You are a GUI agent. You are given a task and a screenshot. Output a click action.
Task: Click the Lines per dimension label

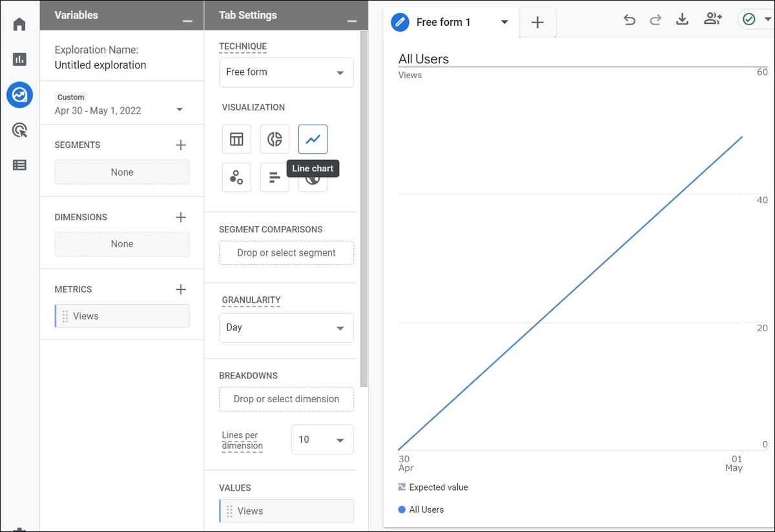tap(242, 440)
